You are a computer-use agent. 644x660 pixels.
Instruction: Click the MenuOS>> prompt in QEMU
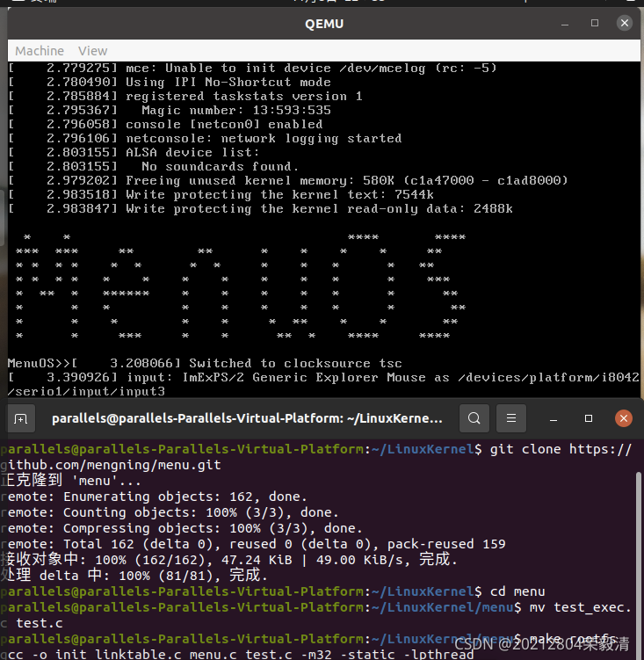pos(39,363)
